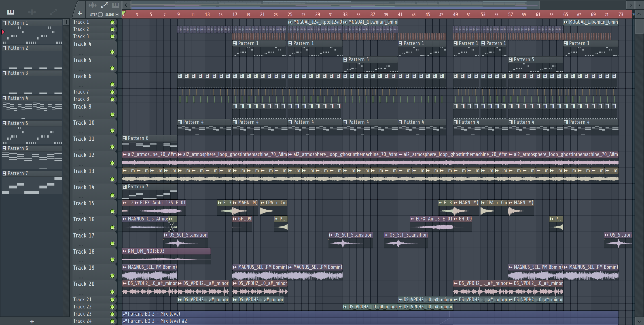
Task: Mute Track 1 with its green light
Action: (112, 22)
